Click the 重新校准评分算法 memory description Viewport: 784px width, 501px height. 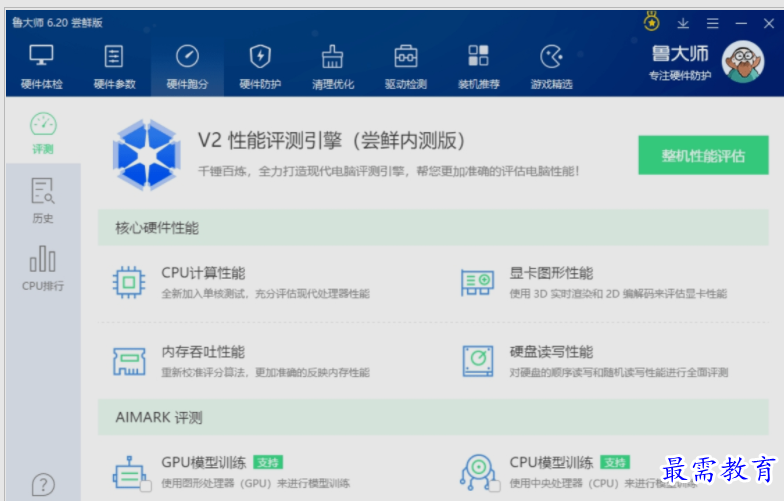265,372
